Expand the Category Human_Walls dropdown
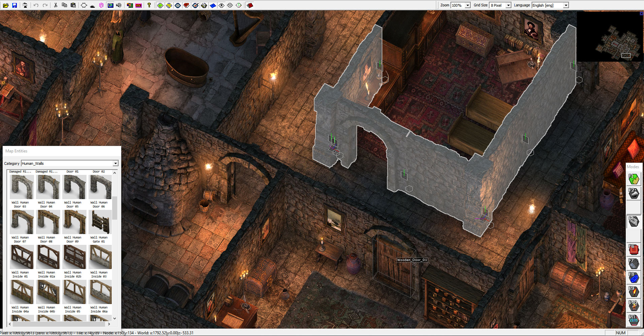644x336 pixels. point(115,163)
